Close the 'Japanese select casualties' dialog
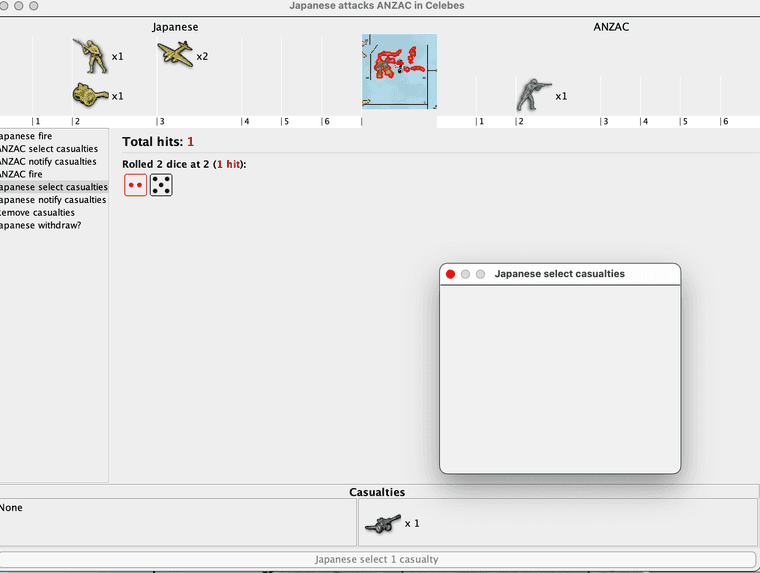 [450, 274]
